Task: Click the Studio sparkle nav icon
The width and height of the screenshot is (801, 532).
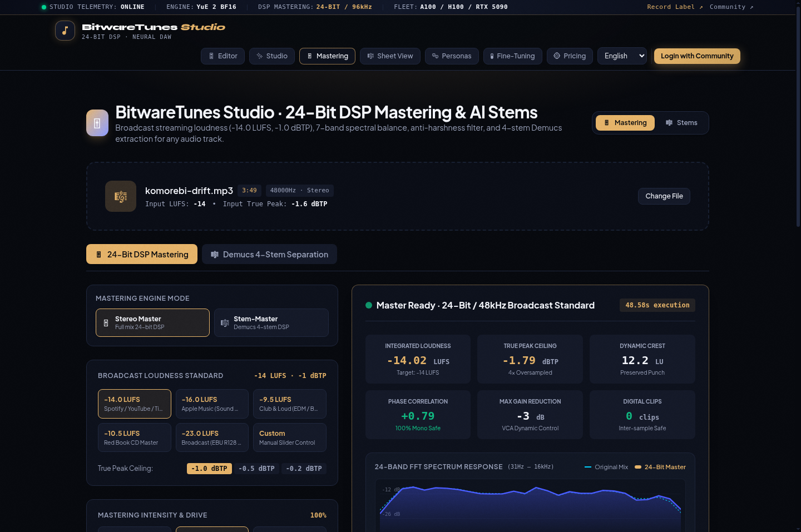Action: (x=260, y=56)
